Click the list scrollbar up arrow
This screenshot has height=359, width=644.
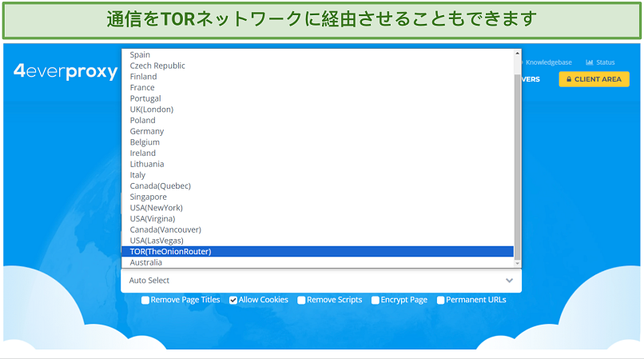[x=518, y=54]
